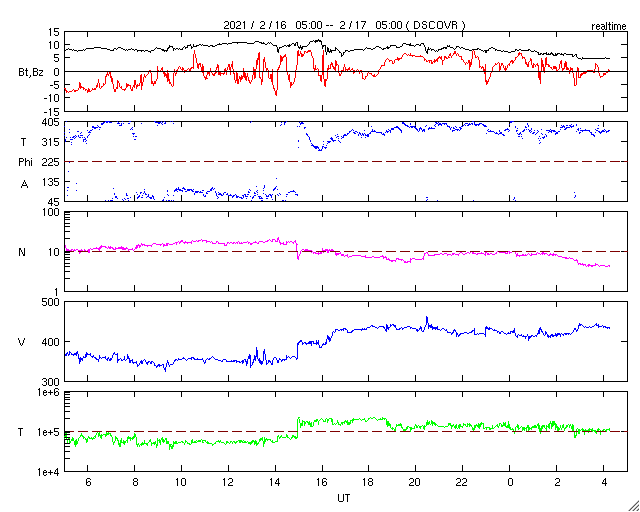Click the "405" tick on the Phi axis
The height and width of the screenshot is (512, 640).
click(x=51, y=122)
